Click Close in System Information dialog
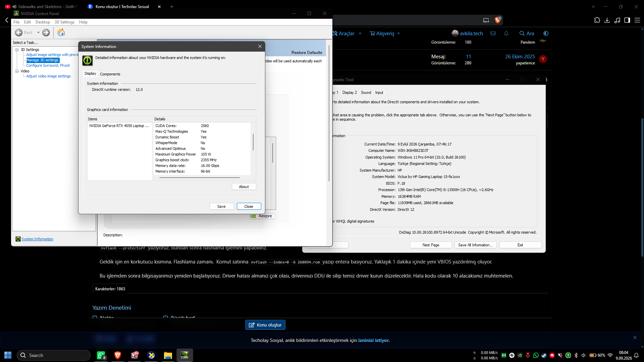The width and height of the screenshot is (644, 362). coord(249,206)
